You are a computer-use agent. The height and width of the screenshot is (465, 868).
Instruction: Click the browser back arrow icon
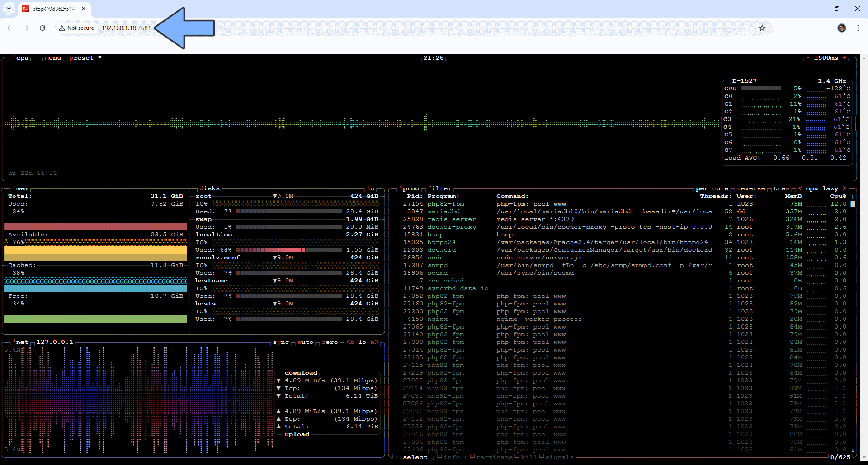10,28
